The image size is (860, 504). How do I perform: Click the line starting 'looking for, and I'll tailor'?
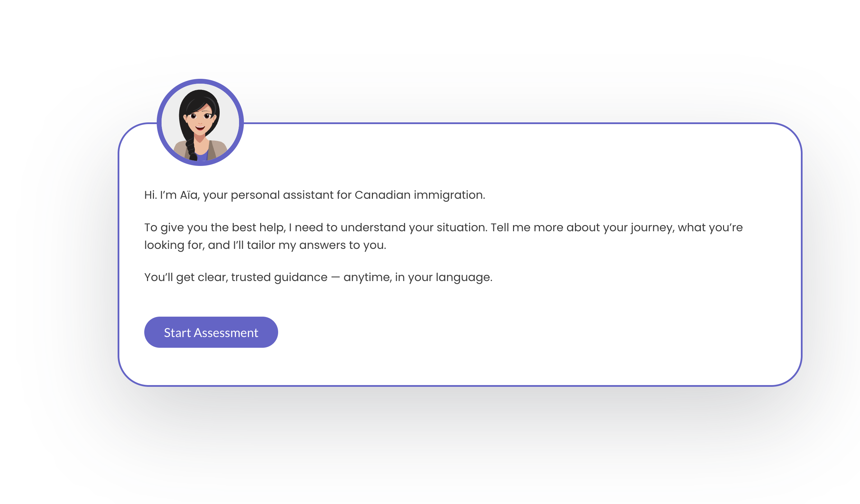click(x=265, y=245)
